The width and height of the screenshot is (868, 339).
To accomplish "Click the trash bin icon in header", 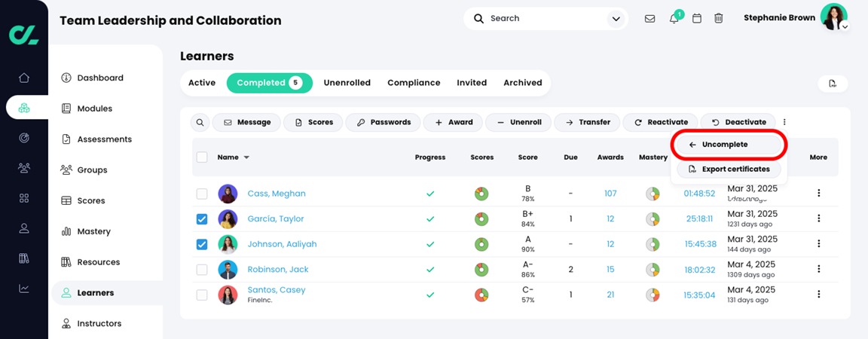I will 719,19.
